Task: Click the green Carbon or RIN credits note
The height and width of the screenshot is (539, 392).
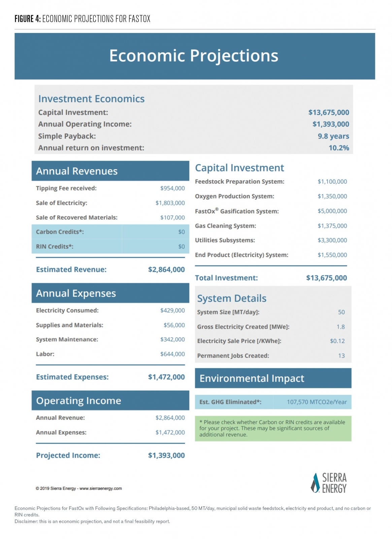Action: 273,429
